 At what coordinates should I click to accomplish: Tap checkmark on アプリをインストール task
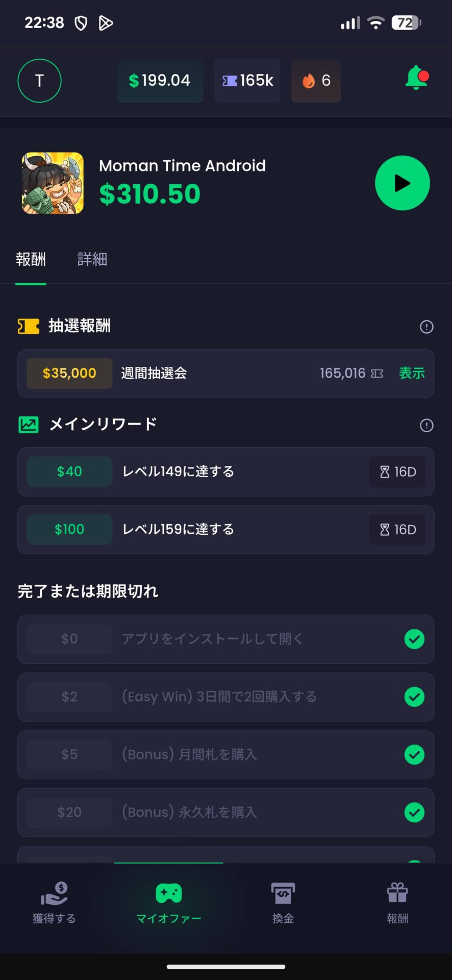point(414,639)
